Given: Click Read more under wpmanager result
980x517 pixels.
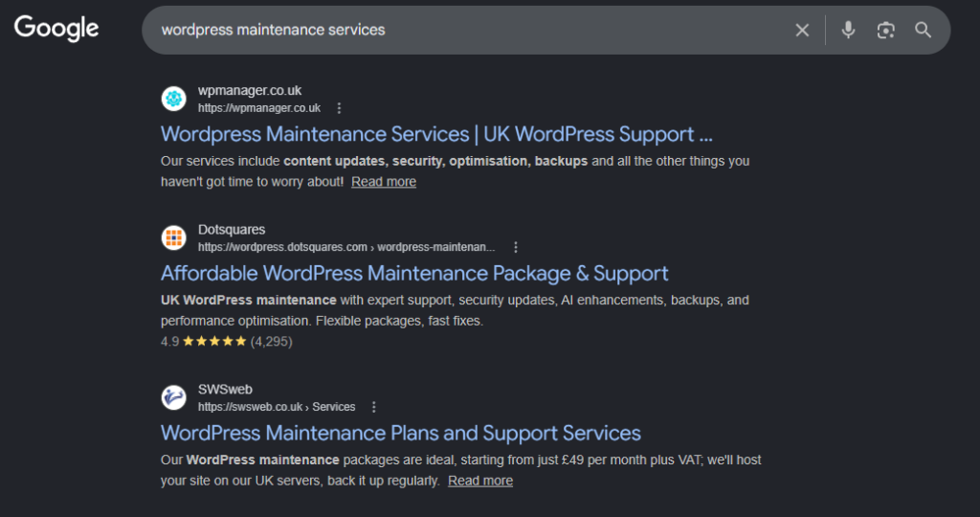Looking at the screenshot, I should pos(384,182).
